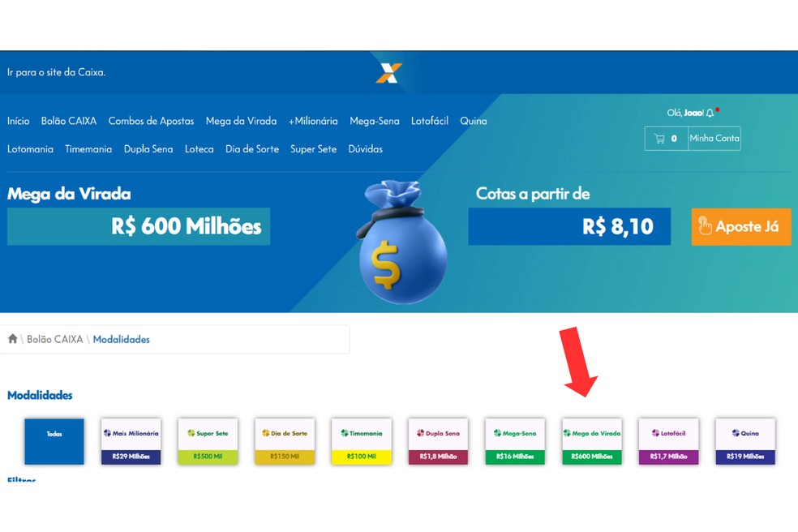The width and height of the screenshot is (798, 532).
Task: Choose the Super Sete modality tile
Action: pyautogui.click(x=208, y=441)
